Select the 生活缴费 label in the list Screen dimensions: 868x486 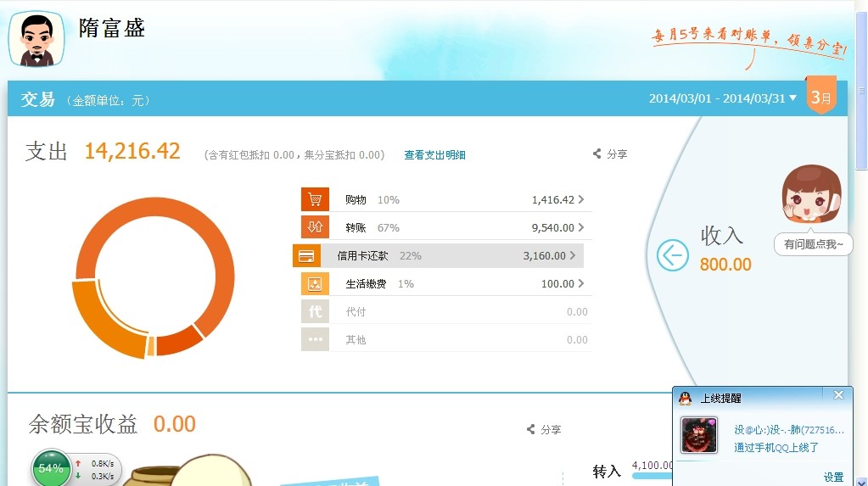point(366,284)
